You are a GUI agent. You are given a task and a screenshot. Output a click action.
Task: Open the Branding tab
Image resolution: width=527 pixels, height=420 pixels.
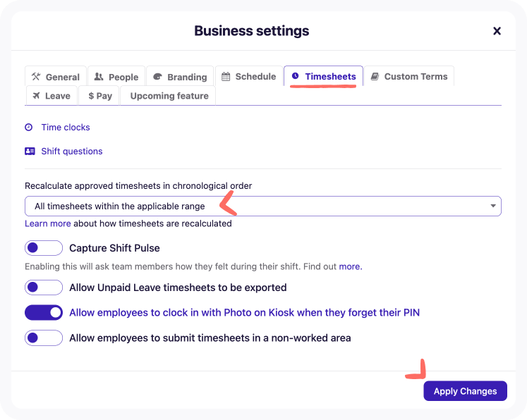pyautogui.click(x=180, y=77)
